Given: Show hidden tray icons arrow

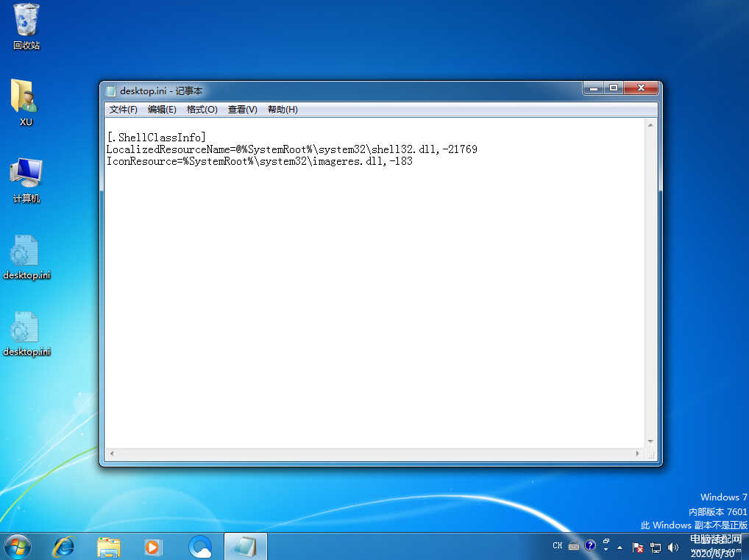Looking at the screenshot, I should click(x=620, y=547).
